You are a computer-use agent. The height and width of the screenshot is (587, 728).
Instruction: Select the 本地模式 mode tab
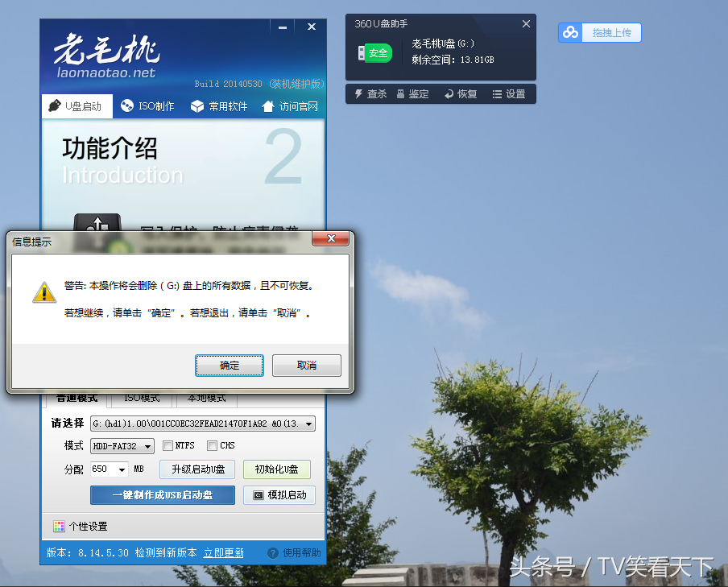(207, 399)
